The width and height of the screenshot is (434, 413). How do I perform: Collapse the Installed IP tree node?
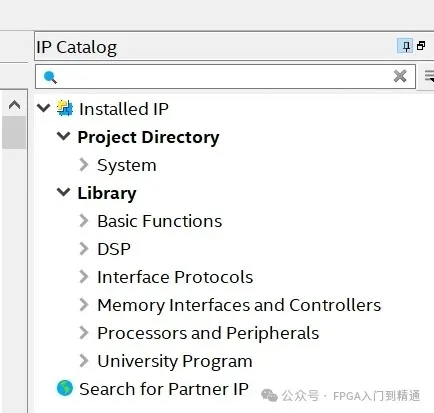(x=44, y=108)
